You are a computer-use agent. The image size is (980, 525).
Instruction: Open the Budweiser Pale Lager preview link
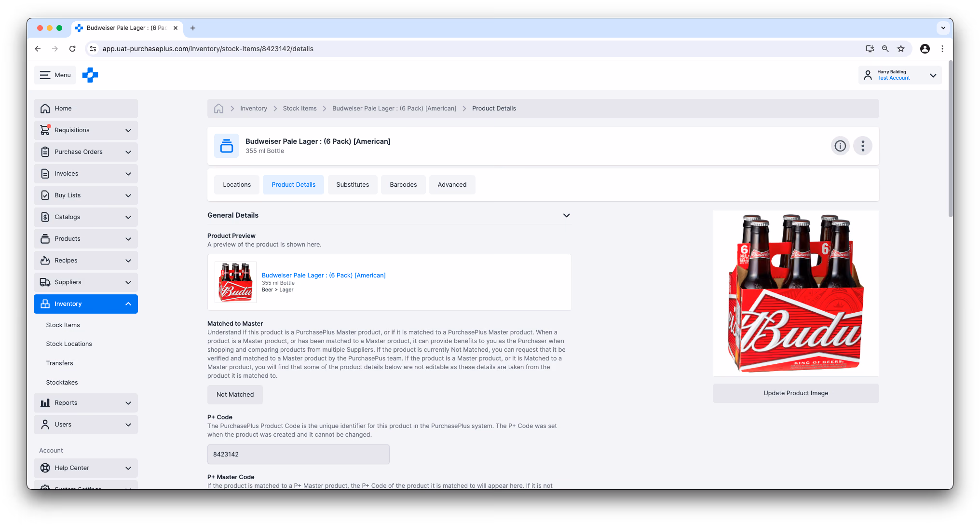coord(324,276)
